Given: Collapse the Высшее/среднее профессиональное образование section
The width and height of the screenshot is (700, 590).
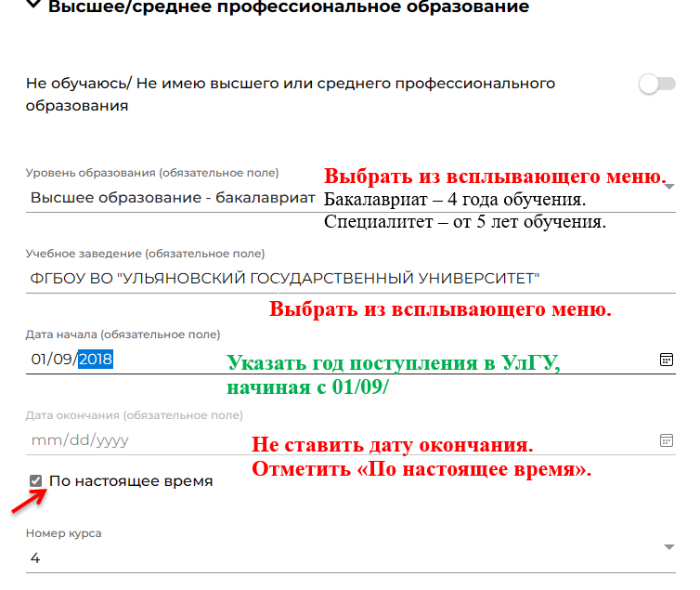Looking at the screenshot, I should (34, 6).
